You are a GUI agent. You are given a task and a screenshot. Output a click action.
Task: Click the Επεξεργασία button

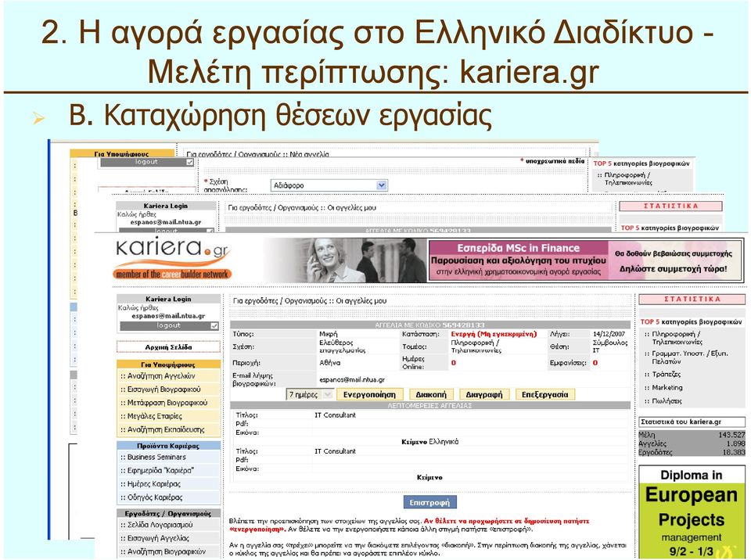tap(545, 395)
